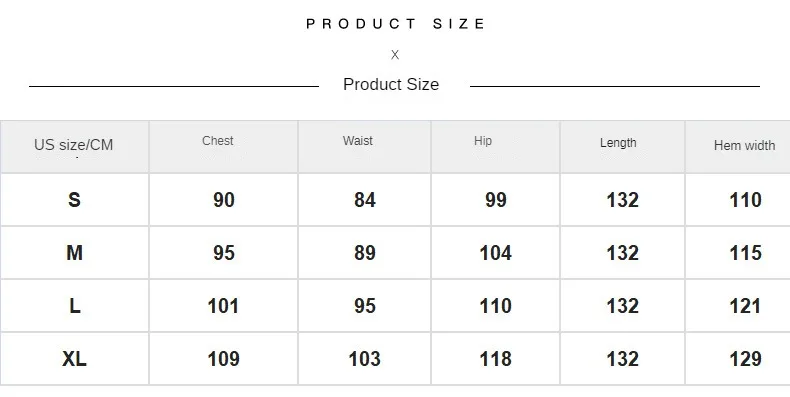Select the XL size row label
The width and height of the screenshot is (790, 397).
point(74,359)
